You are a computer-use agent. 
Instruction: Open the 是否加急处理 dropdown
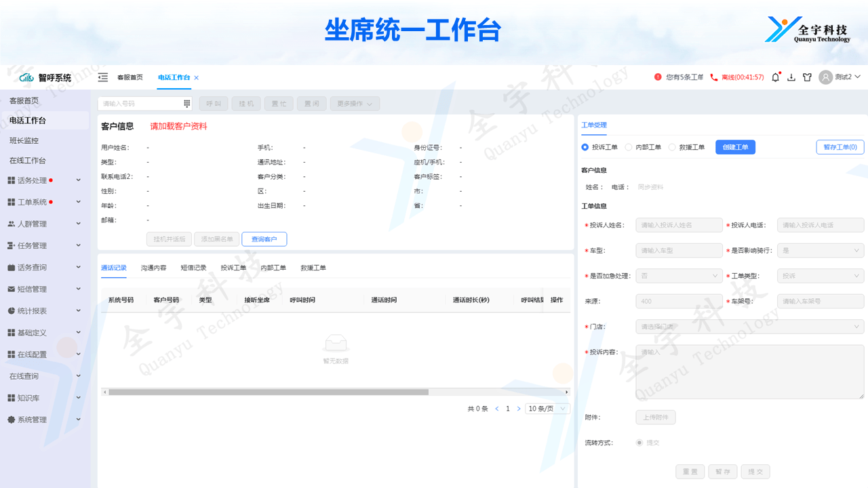tap(679, 276)
